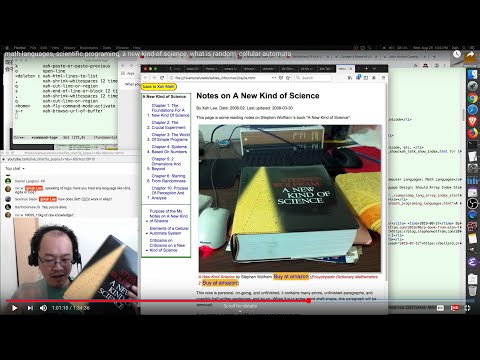This screenshot has height=360, width=480.
Task: Open the Bookmarks menu in the menu bar
Action: point(89,48)
